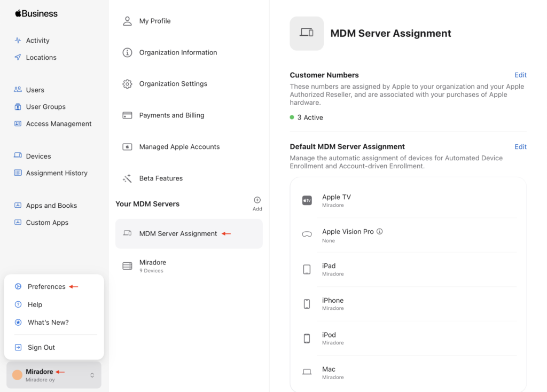The height and width of the screenshot is (392, 547).
Task: Open Preferences from the account menu
Action: coord(46,286)
